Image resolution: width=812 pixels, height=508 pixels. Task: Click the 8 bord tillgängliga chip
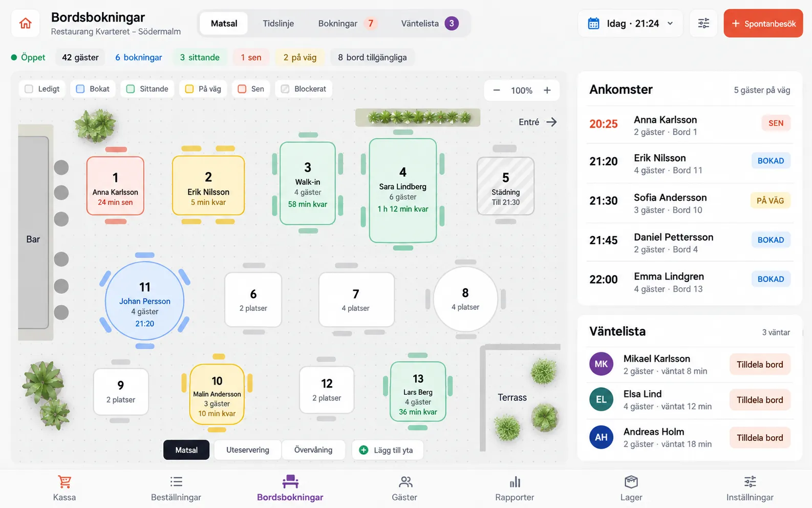372,57
